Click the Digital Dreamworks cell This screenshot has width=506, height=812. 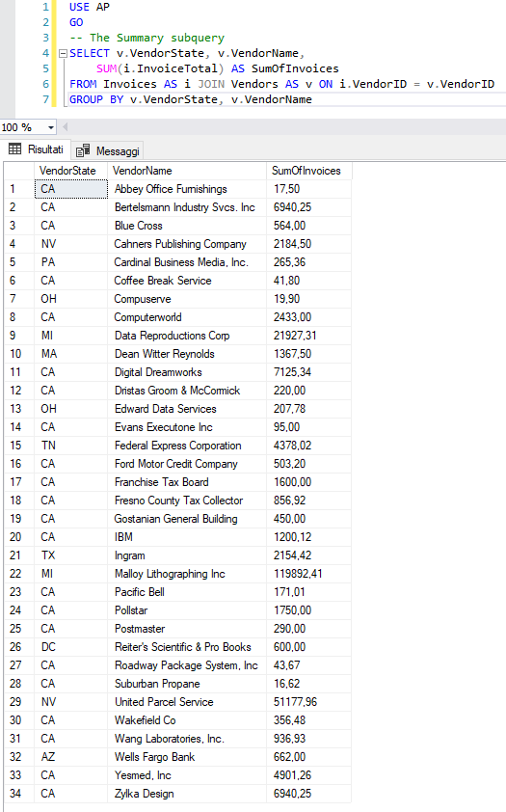coord(187,372)
